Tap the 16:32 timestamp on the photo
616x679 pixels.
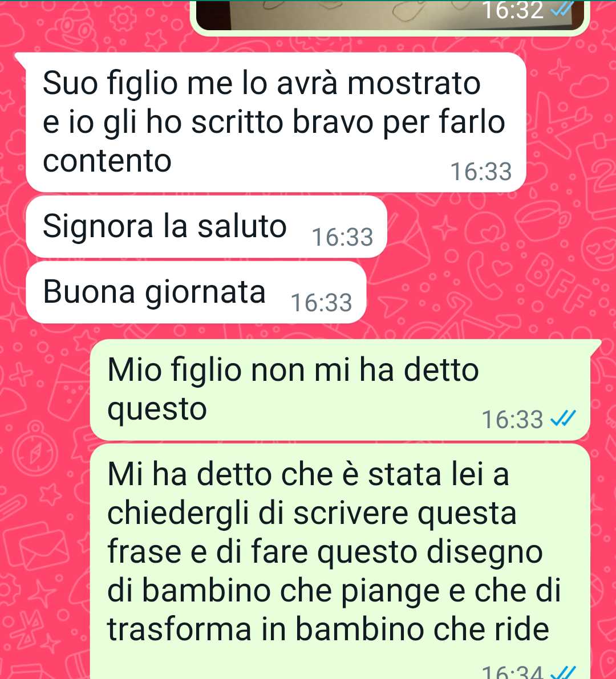(x=513, y=10)
